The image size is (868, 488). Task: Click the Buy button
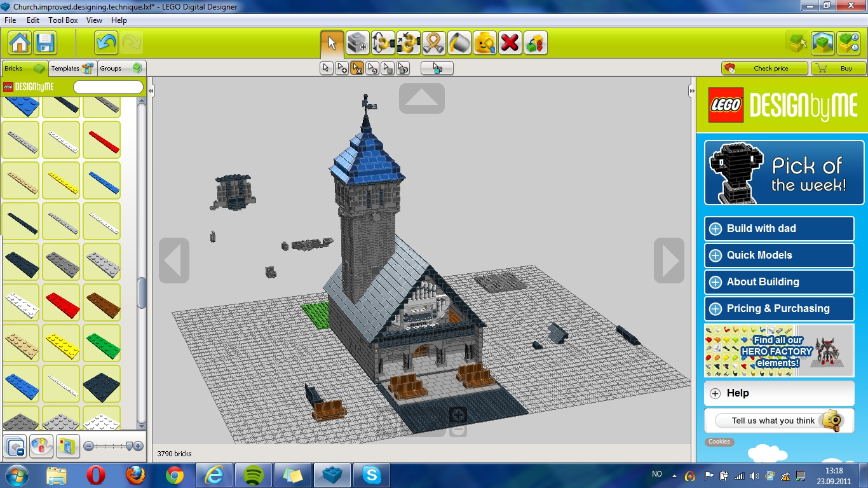pyautogui.click(x=839, y=68)
